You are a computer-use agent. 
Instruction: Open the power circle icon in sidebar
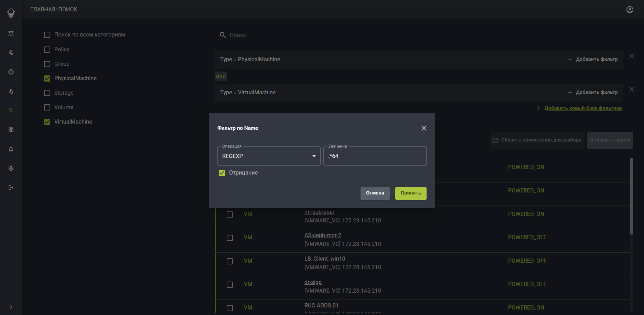tap(11, 72)
